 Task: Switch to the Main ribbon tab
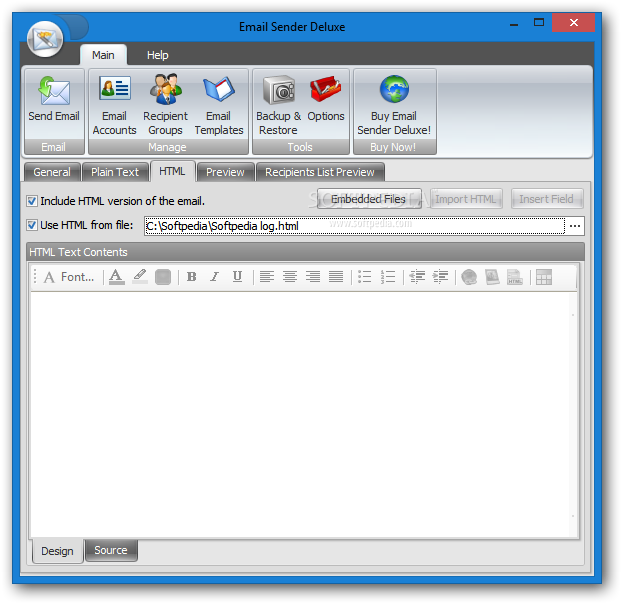pyautogui.click(x=103, y=55)
